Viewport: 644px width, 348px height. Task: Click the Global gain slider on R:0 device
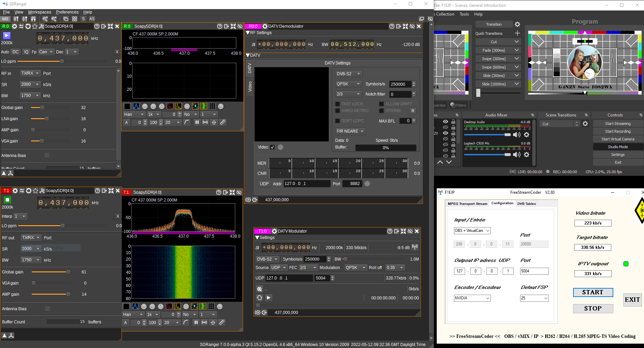[x=50, y=108]
